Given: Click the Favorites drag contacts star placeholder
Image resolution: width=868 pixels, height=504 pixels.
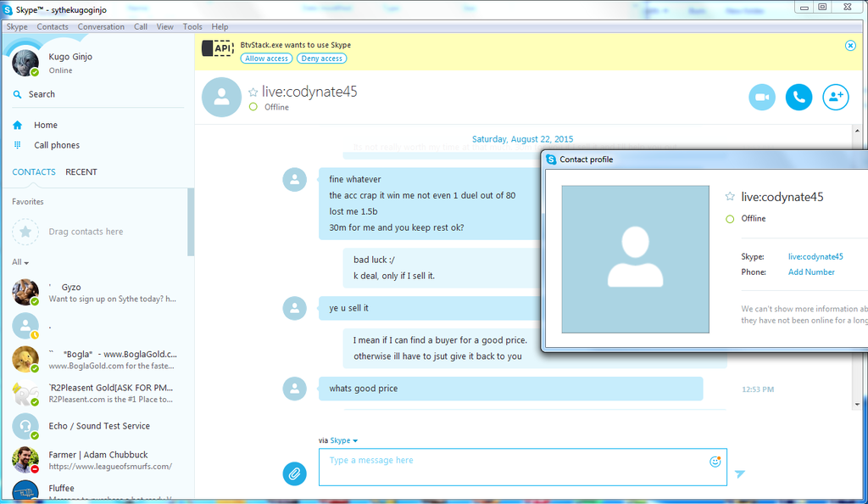Looking at the screenshot, I should coord(25,232).
